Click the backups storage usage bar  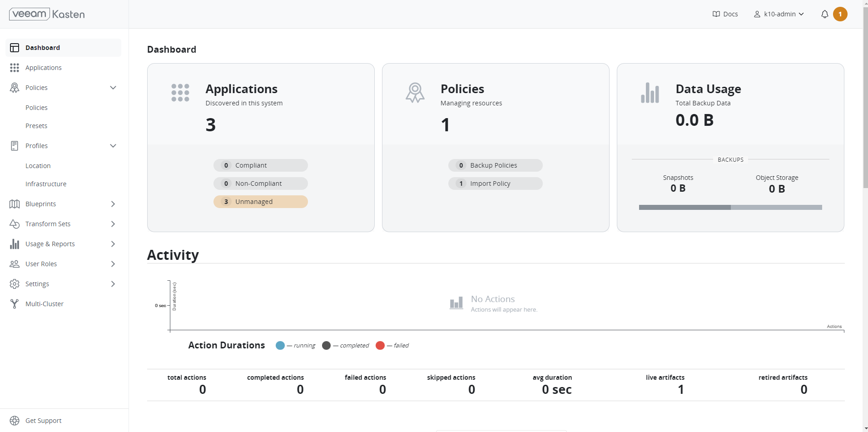[730, 208]
